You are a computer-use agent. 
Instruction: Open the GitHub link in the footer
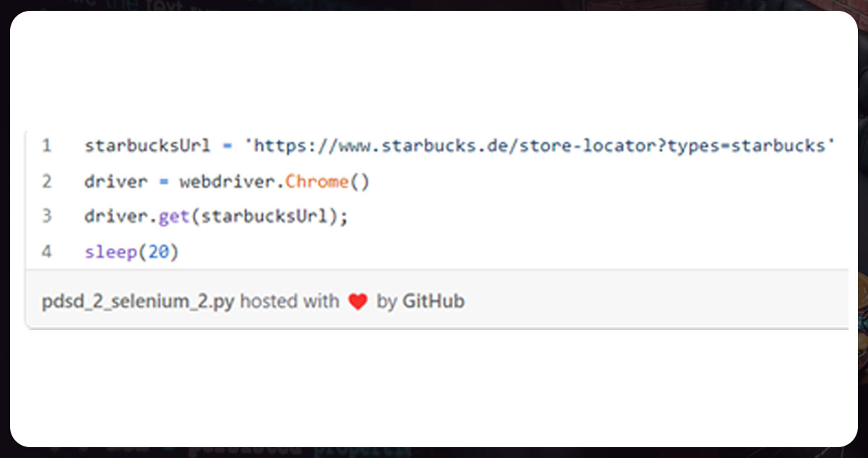click(x=433, y=301)
